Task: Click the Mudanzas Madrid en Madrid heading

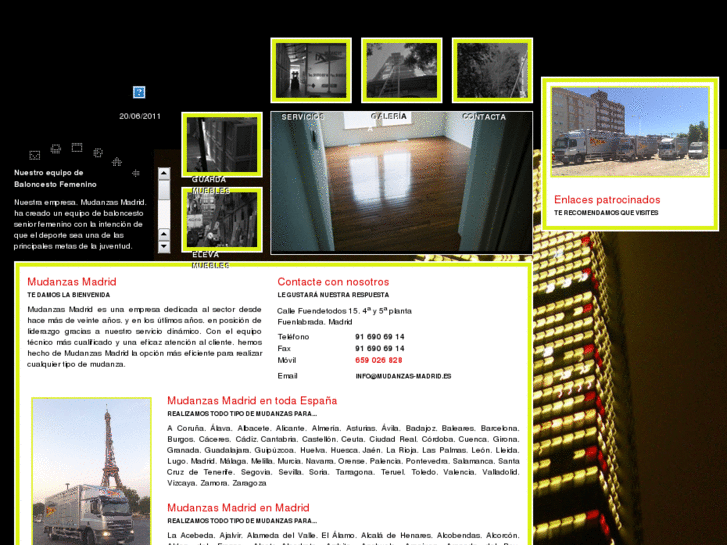Action: (238, 508)
